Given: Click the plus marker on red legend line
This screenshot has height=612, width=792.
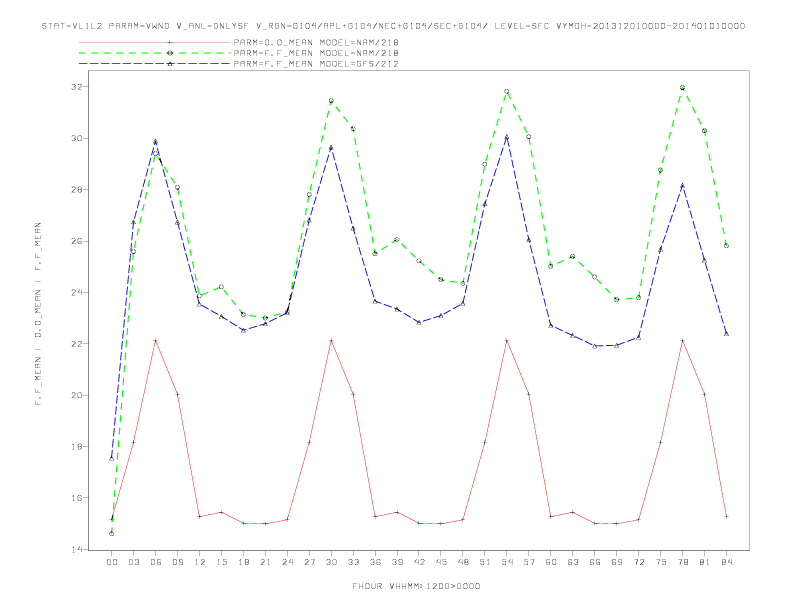Looking at the screenshot, I should [x=170, y=42].
